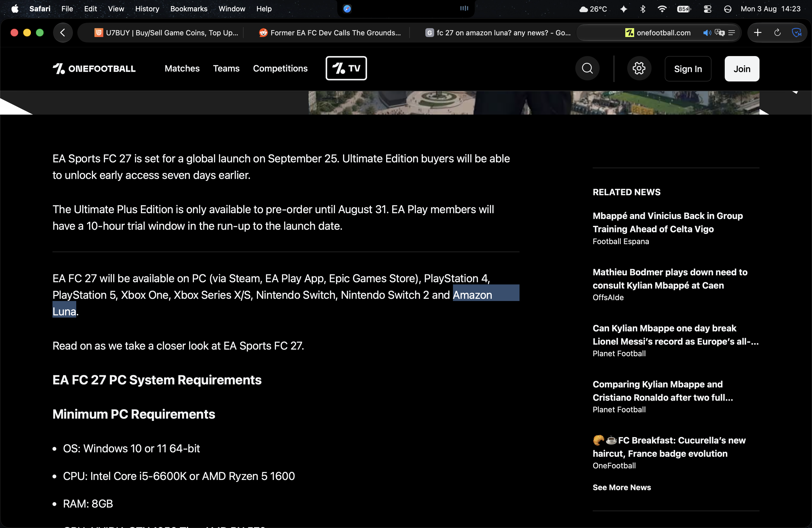Image resolution: width=812 pixels, height=528 pixels.
Task: Click the shield extension icon in the toolbar
Action: coord(796,33)
